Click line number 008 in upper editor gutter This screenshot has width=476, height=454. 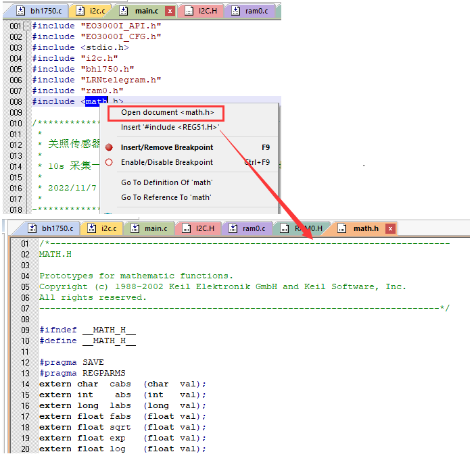16,101
